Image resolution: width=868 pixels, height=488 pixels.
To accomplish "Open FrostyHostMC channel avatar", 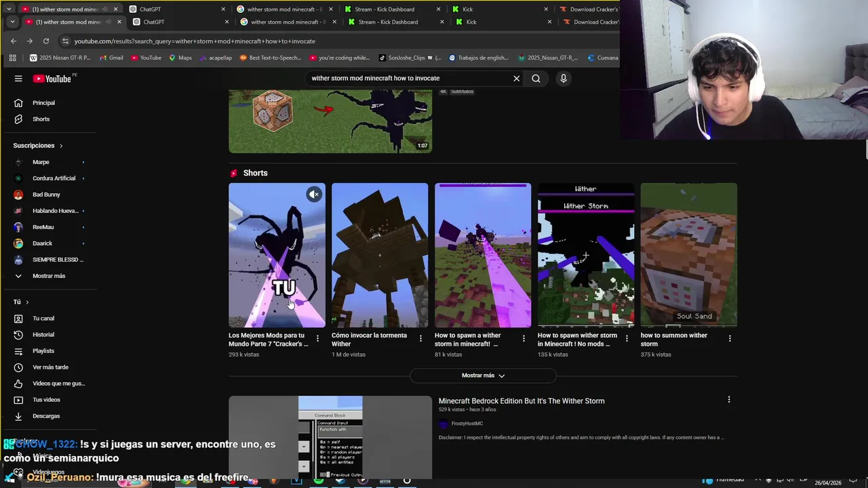I will tap(443, 424).
